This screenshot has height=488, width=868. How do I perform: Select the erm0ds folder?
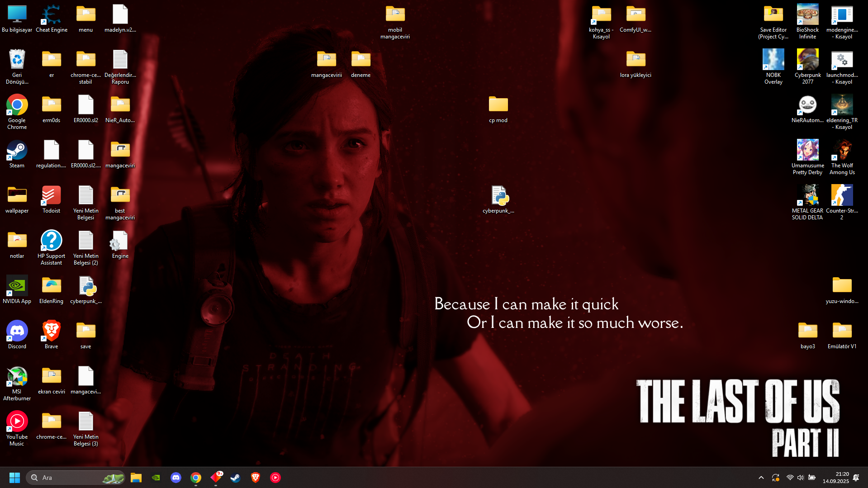pos(52,109)
